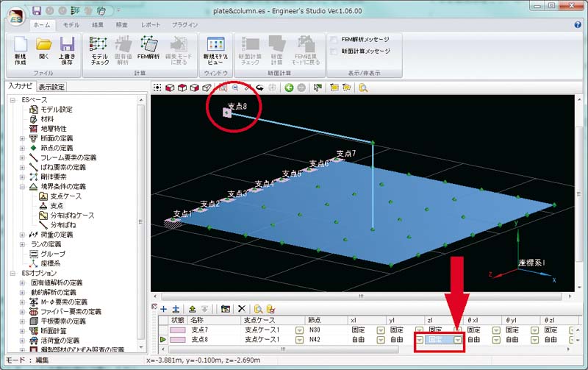This screenshot has width=588, height=370.
Task: Click the selection pointer tool icon
Action: (318, 88)
